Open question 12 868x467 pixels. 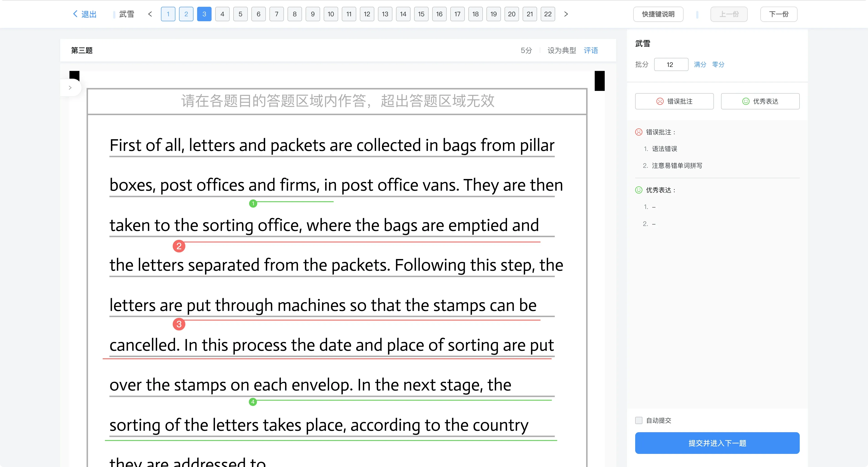(367, 14)
